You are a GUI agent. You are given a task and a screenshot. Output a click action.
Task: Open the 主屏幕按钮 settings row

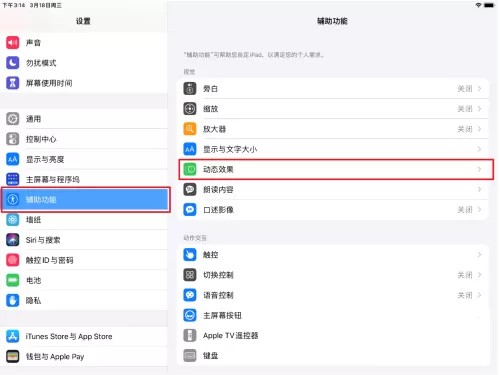(x=333, y=315)
